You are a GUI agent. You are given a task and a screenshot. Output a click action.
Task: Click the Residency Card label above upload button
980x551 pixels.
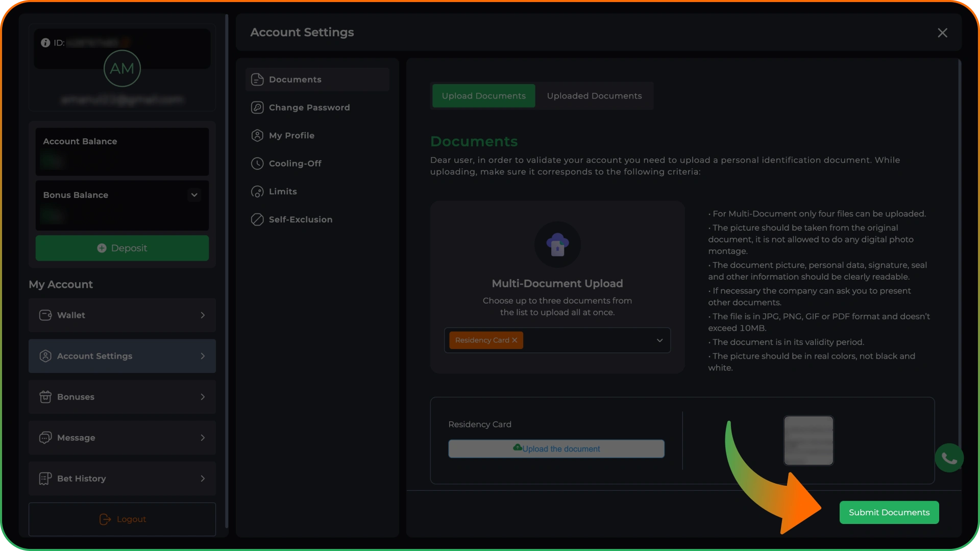pyautogui.click(x=480, y=424)
